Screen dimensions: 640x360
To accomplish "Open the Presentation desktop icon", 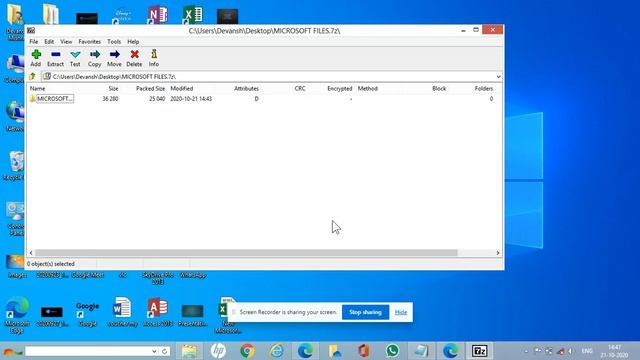I will (x=193, y=315).
